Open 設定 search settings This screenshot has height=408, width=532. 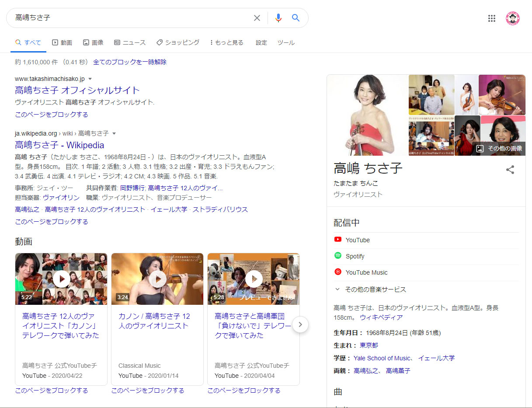(x=261, y=42)
